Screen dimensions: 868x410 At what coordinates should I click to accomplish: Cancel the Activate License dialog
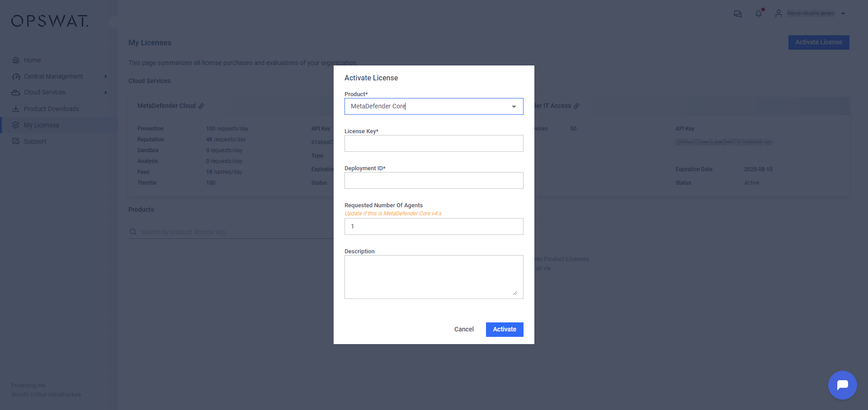464,329
